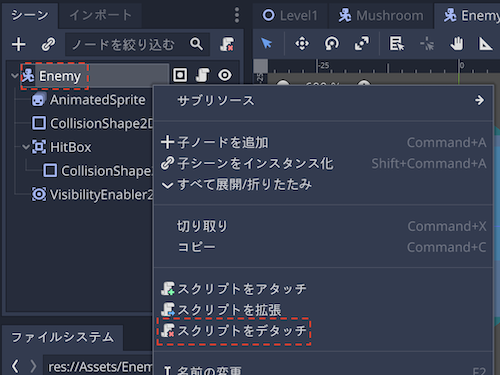Click the list select tool icon

click(x=397, y=44)
